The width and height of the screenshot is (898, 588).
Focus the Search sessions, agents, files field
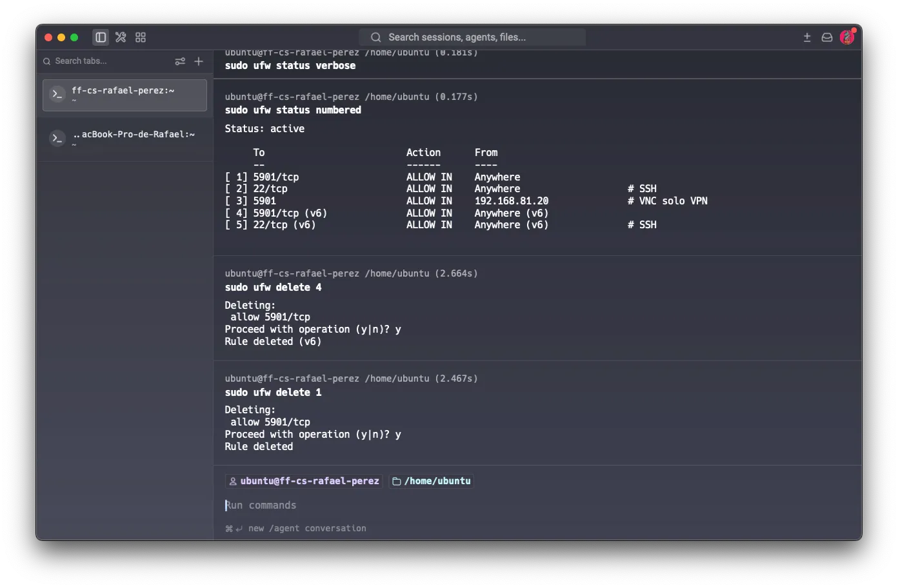(x=472, y=37)
